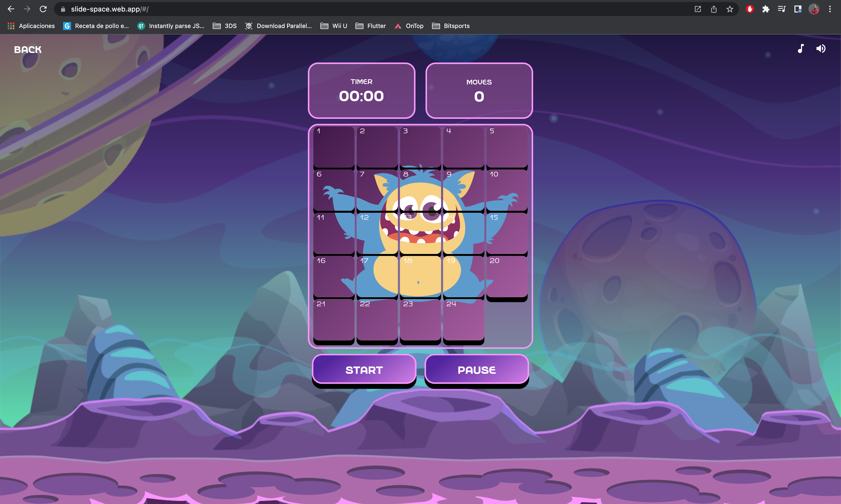841x504 pixels.
Task: Click the BACK button
Action: [28, 49]
